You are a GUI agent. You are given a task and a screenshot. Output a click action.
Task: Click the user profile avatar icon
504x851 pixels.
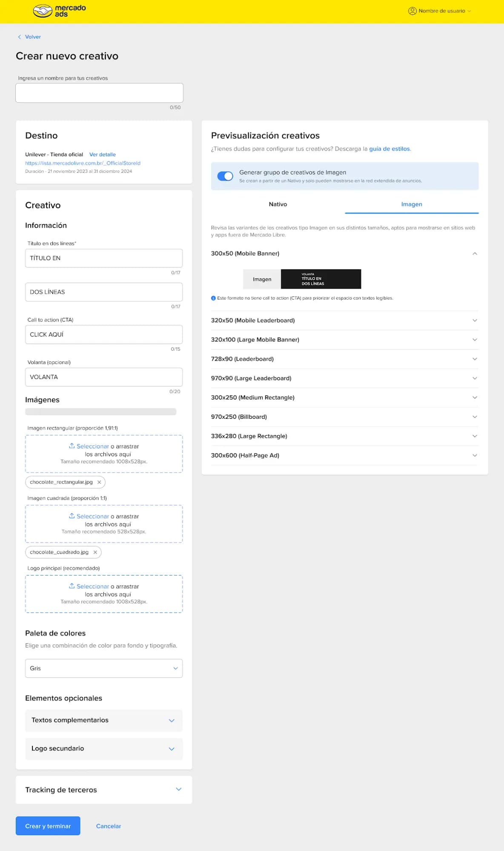point(412,11)
